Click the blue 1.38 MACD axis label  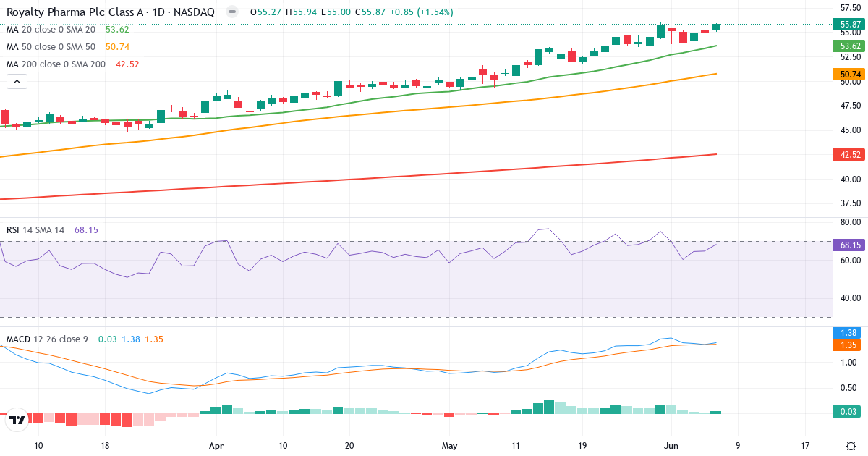[x=847, y=333]
